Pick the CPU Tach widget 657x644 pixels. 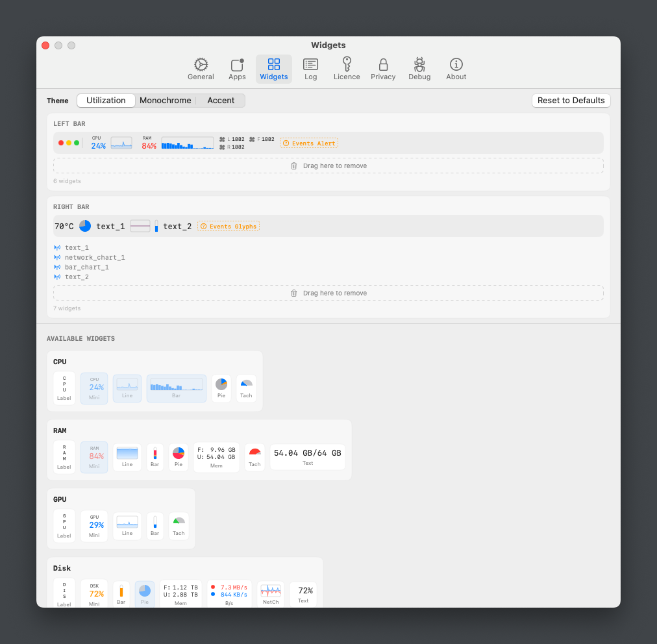point(247,388)
